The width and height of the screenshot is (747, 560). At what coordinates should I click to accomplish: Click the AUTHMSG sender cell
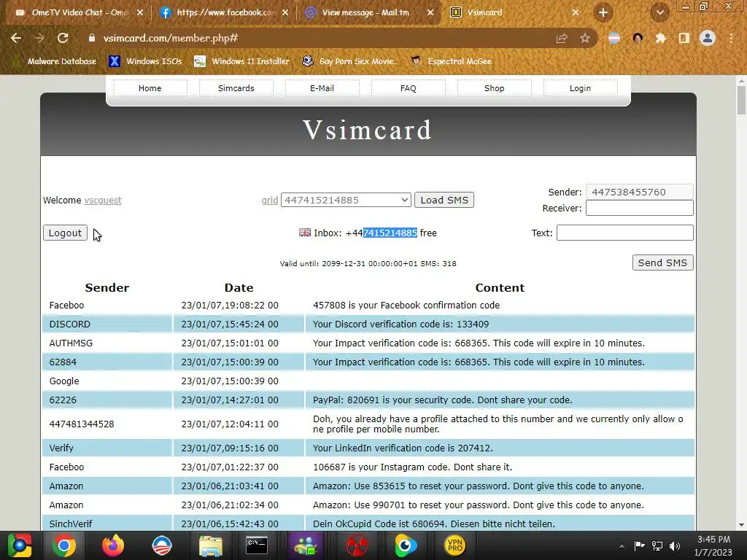click(107, 343)
